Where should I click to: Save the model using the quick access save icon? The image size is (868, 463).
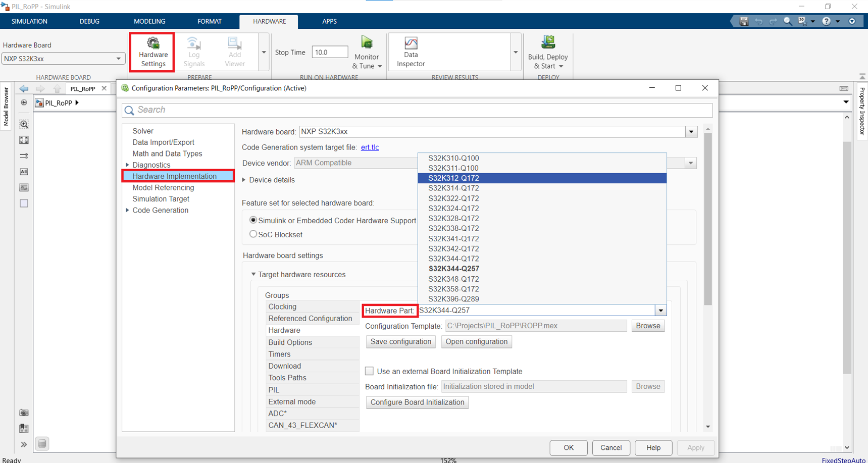coord(743,21)
